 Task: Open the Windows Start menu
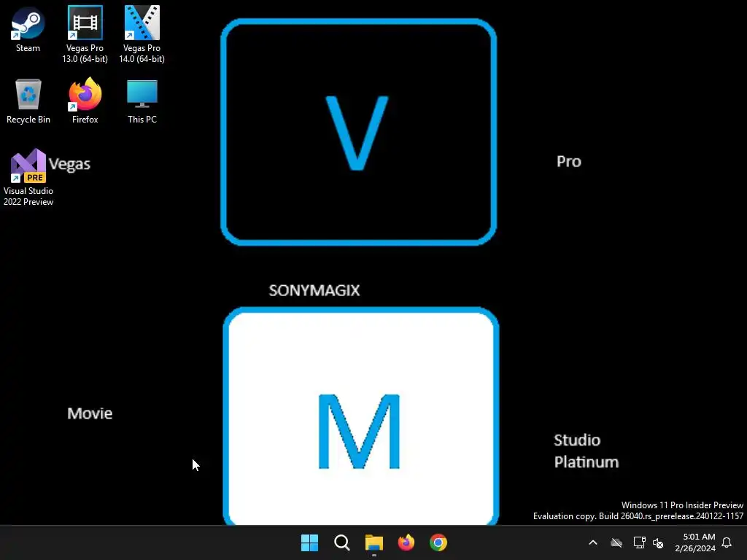coord(309,542)
